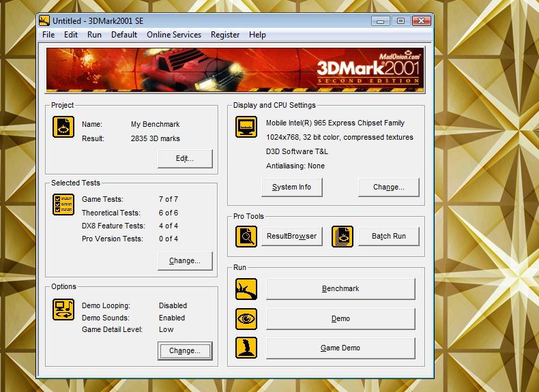Open the File menu
The image size is (539, 392).
pos(48,35)
